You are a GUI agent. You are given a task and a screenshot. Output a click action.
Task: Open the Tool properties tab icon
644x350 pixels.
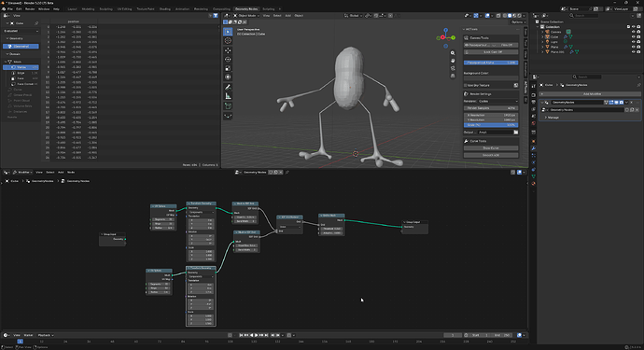(534, 86)
